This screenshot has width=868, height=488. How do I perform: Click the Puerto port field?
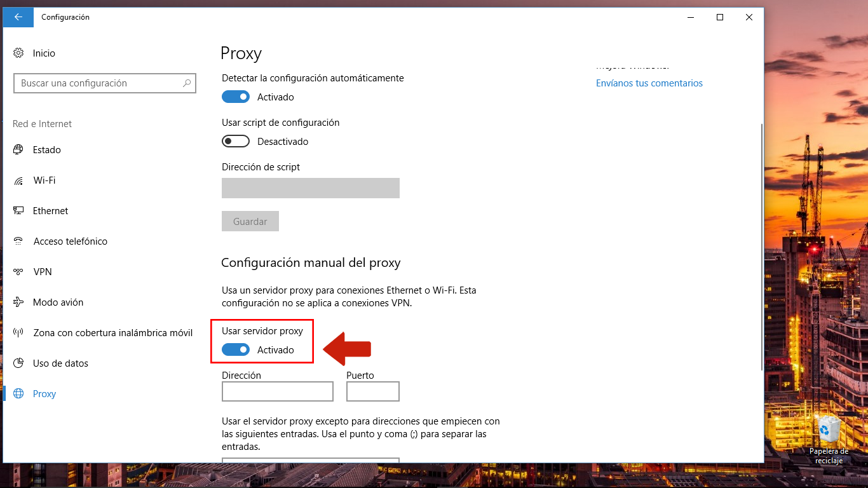(x=372, y=391)
